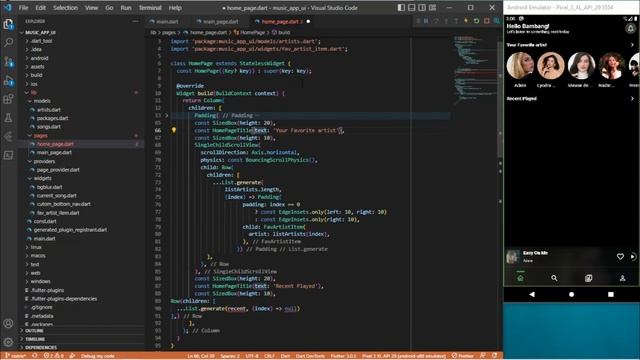Tap the library tab in emulator bottom nav

point(588,278)
